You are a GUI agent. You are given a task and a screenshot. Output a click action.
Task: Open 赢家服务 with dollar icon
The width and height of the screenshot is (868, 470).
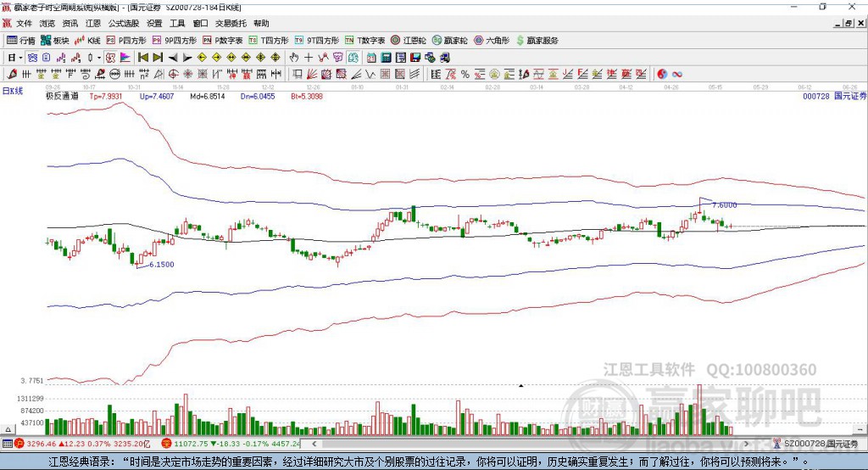(537, 41)
